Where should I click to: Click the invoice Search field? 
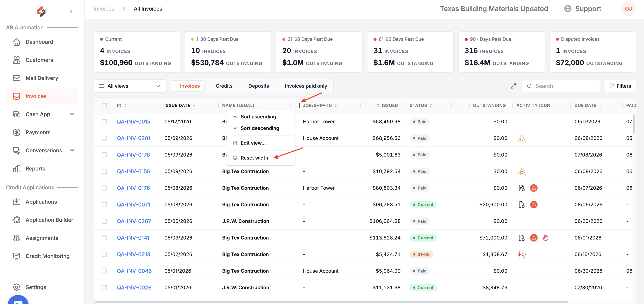click(561, 86)
